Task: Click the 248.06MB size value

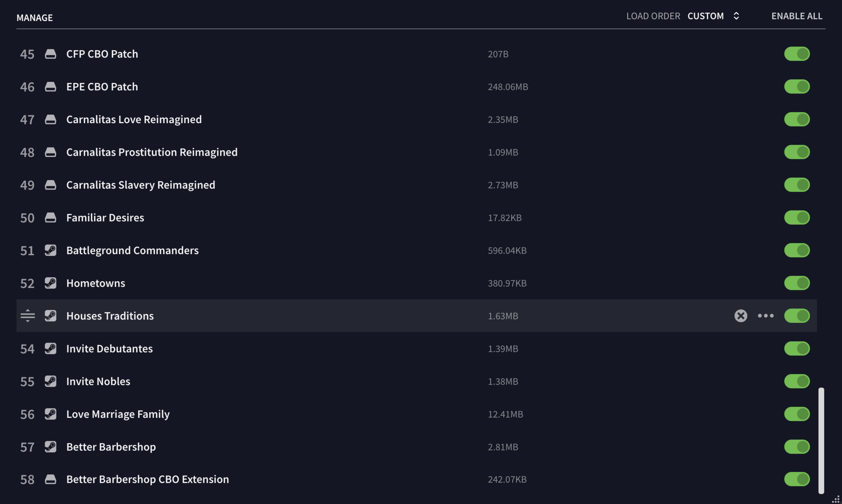Action: (x=508, y=87)
